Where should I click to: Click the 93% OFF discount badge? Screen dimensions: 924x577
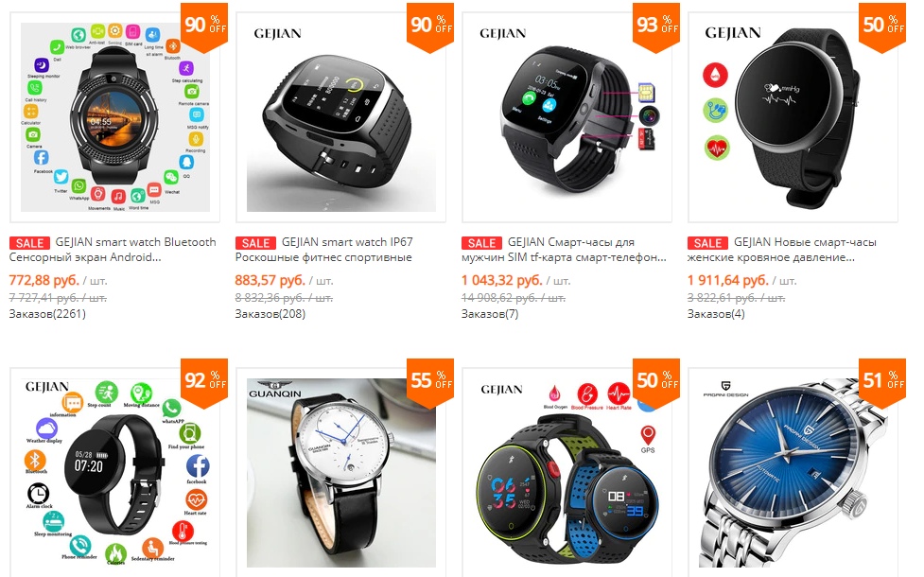coord(655,27)
